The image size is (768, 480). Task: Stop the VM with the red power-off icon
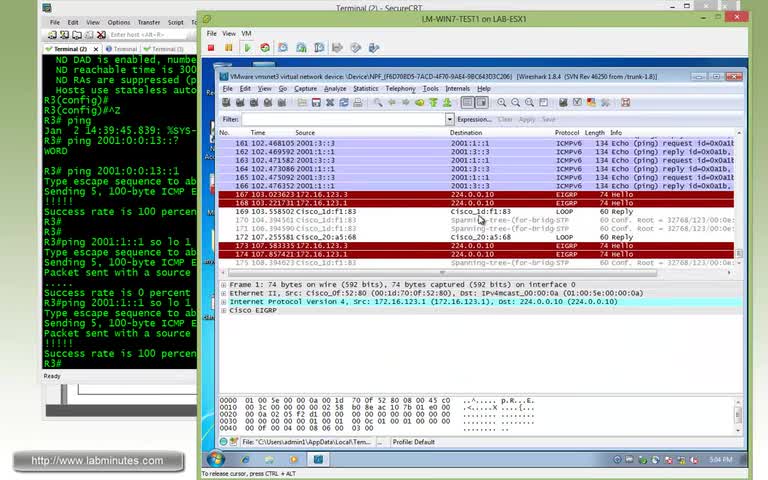coord(211,48)
